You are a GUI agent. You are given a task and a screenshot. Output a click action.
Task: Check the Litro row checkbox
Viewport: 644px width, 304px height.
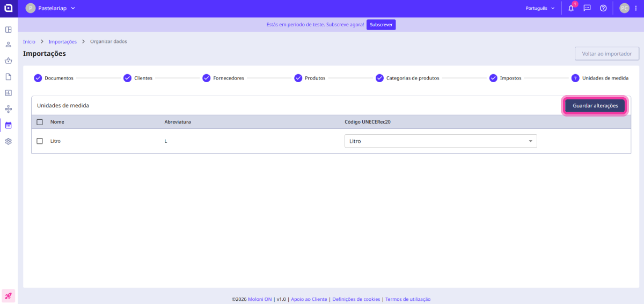coord(40,141)
